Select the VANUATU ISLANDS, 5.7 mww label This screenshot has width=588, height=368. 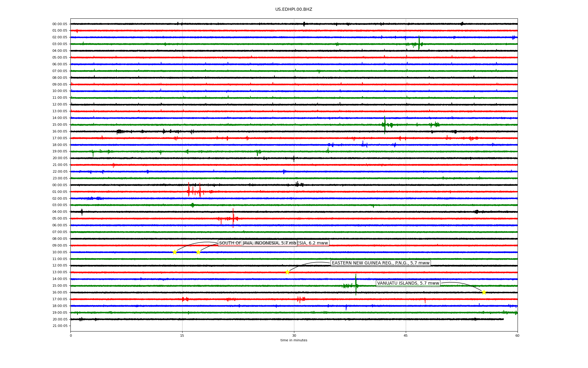[408, 283]
